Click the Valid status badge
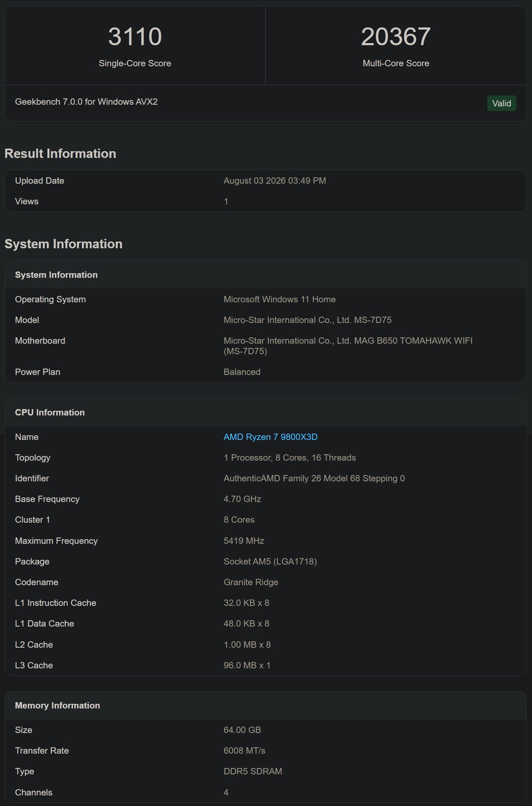 pyautogui.click(x=502, y=103)
